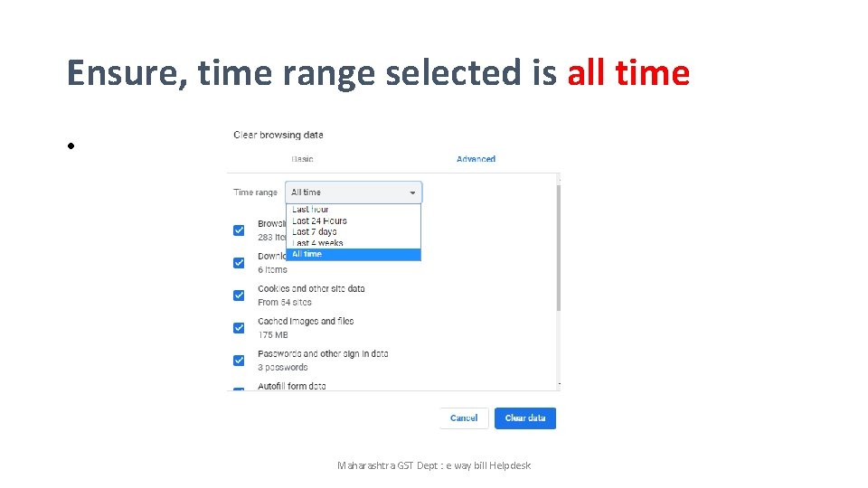
Task: Toggle Autofill form data checkbox
Action: (239, 389)
